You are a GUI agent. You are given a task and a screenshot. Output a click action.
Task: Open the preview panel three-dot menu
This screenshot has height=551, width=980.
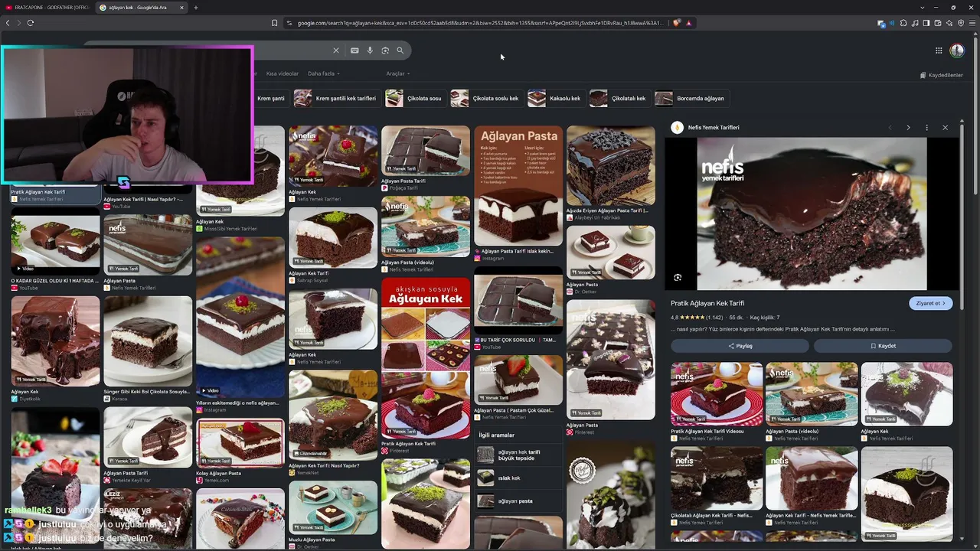[x=926, y=128]
